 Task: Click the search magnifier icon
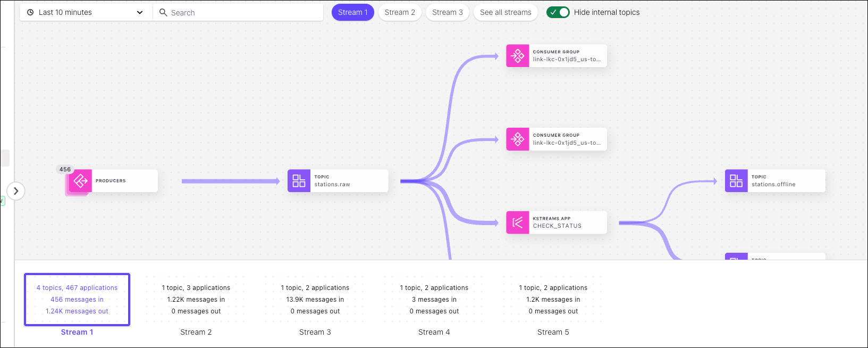pos(163,12)
